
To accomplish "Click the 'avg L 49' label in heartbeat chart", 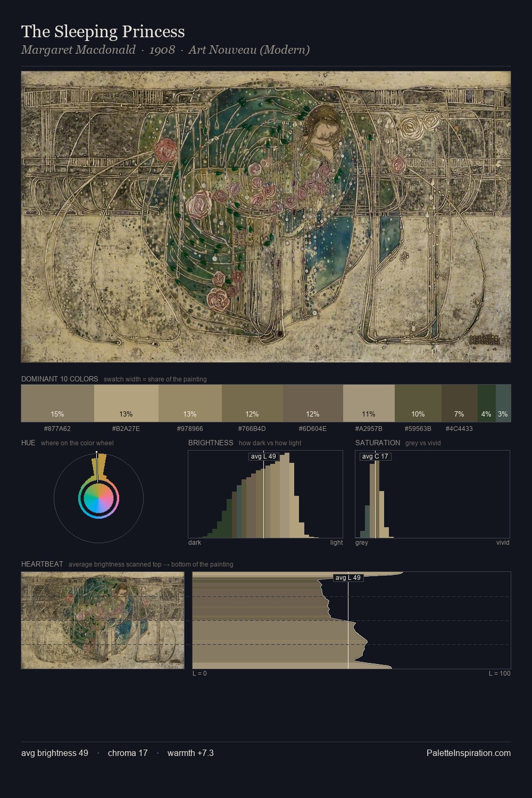I will [348, 578].
